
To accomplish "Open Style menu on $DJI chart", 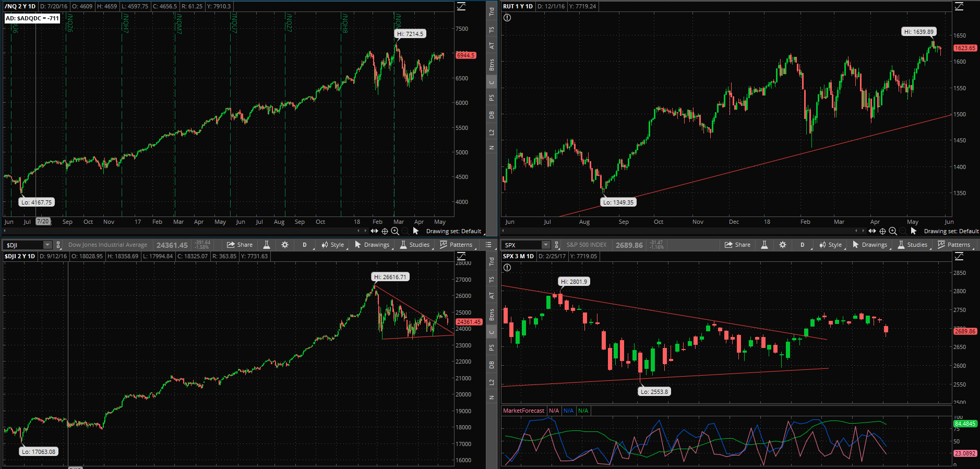I will 333,245.
